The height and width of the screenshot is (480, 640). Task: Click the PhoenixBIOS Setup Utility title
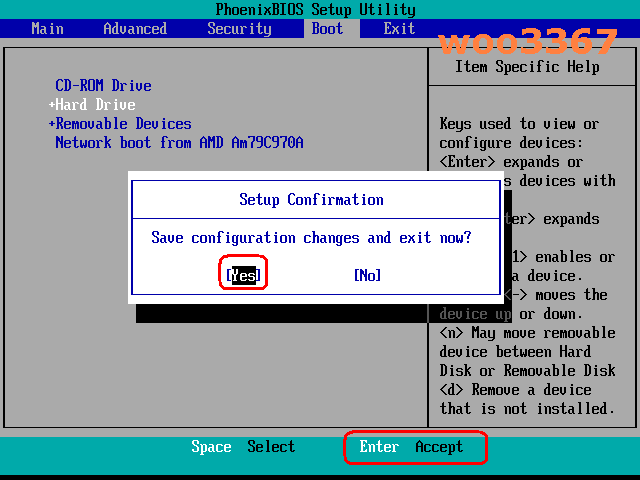(x=316, y=9)
